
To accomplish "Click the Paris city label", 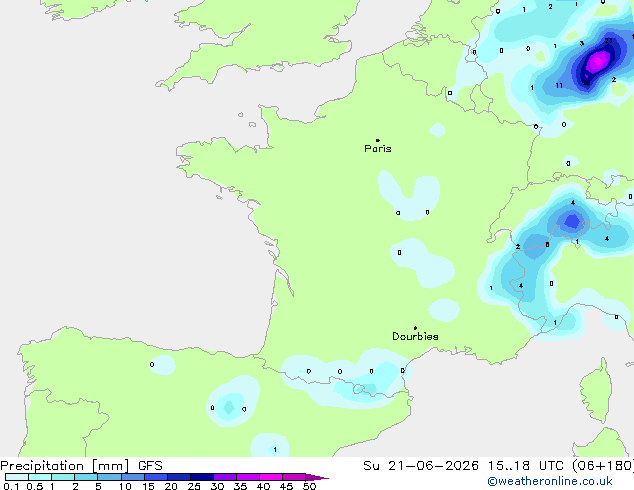I will [x=378, y=149].
